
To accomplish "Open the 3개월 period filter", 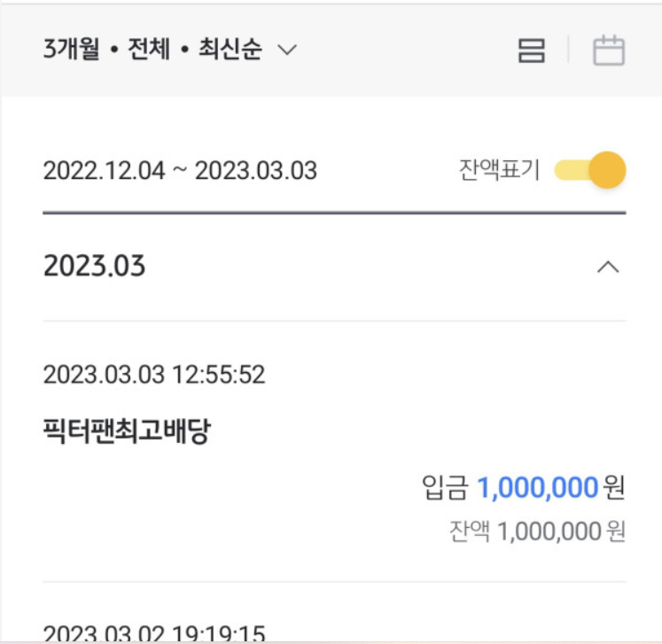I will (71, 49).
